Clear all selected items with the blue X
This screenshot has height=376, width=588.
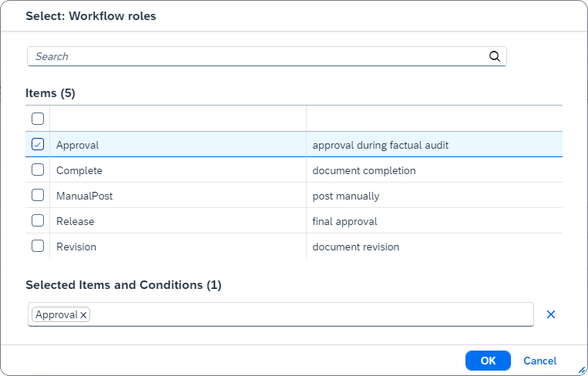coord(551,314)
